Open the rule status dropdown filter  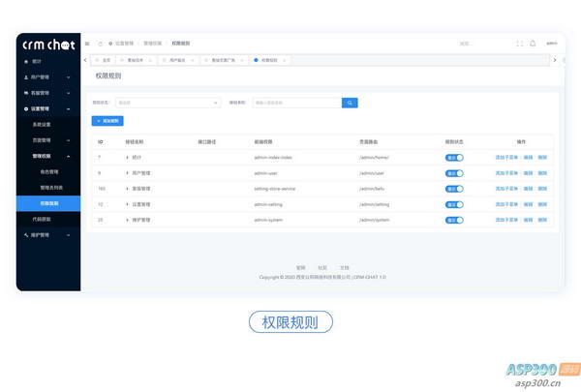pyautogui.click(x=168, y=103)
